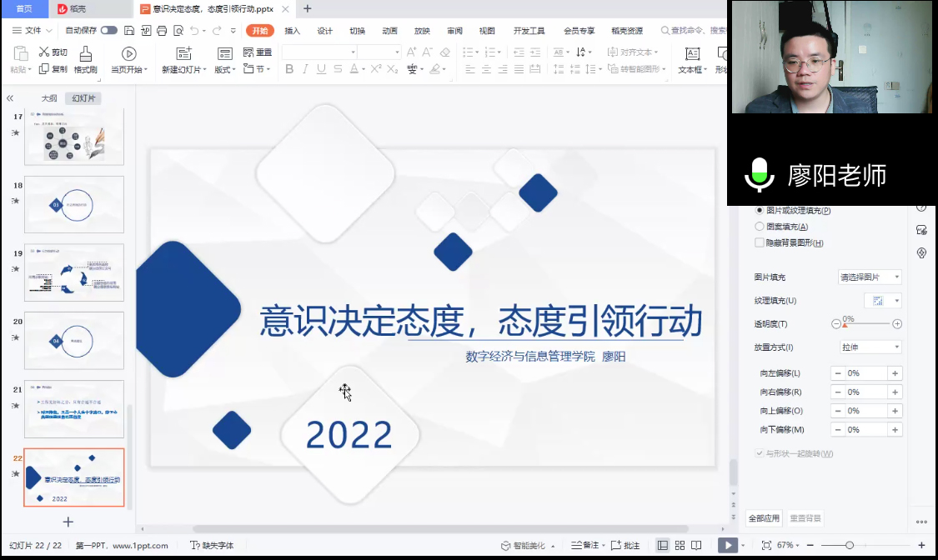Select slide 18 thumbnail in the panel
This screenshot has width=938, height=560.
(74, 204)
